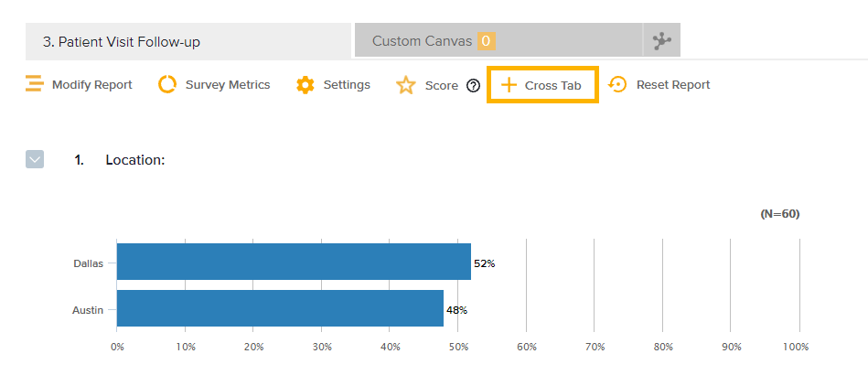Image resolution: width=868 pixels, height=386 pixels.
Task: Click the Modify Report hamburger icon
Action: 34,85
